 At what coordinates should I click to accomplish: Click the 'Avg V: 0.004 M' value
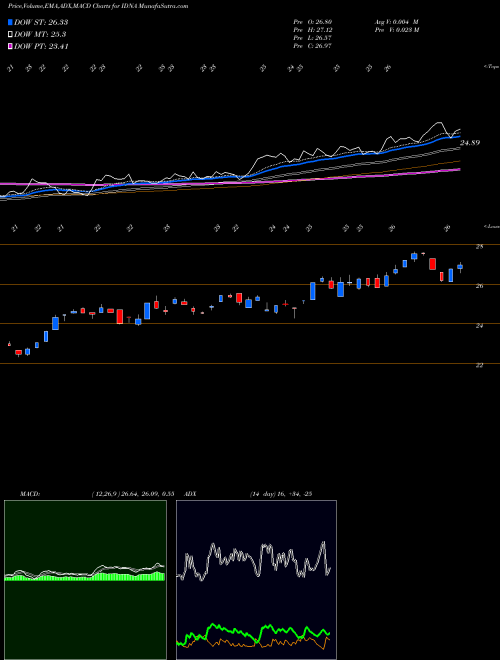coord(396,22)
